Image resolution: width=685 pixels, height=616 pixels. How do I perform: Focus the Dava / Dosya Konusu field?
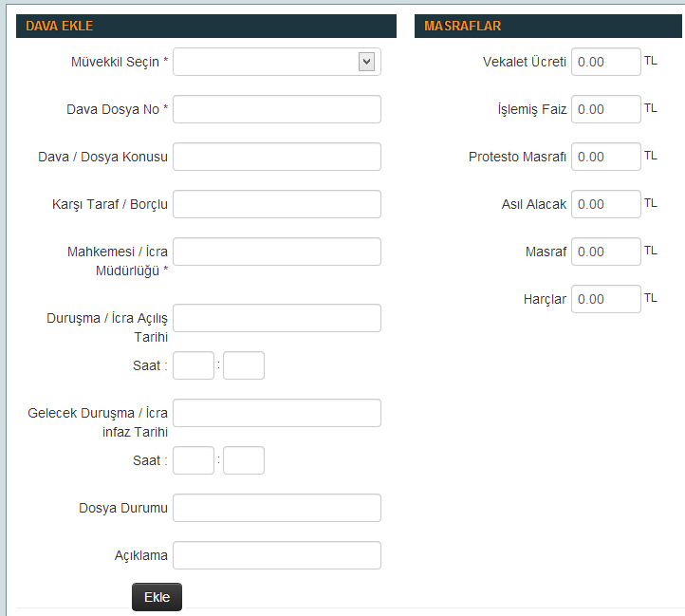[277, 157]
